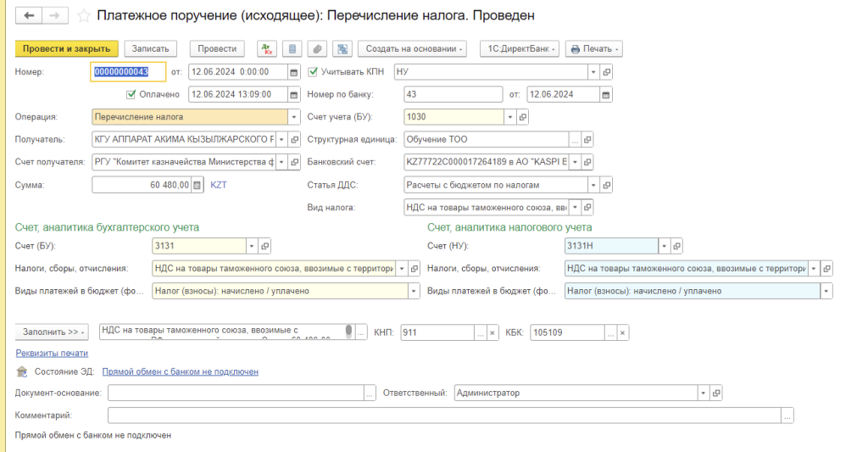Click open icon next to Получатель field
The height and width of the screenshot is (452, 868).
coord(295,139)
